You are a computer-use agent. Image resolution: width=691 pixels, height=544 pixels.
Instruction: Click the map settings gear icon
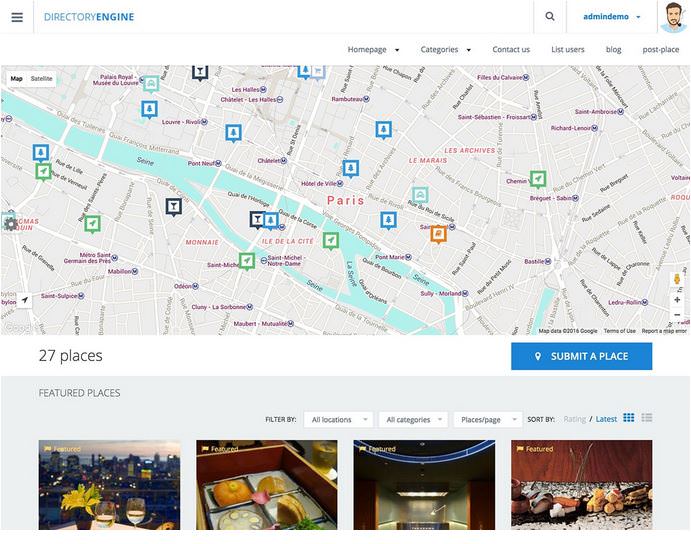[10, 224]
